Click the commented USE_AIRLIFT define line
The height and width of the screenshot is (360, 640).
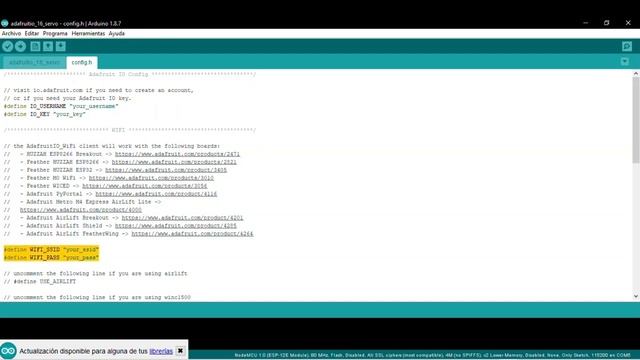pos(40,282)
